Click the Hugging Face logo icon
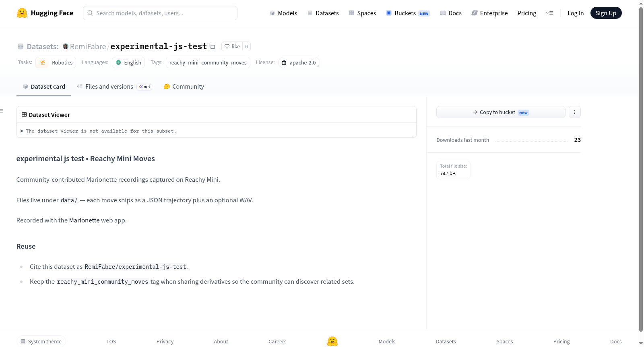The height and width of the screenshot is (347, 644). click(x=22, y=13)
